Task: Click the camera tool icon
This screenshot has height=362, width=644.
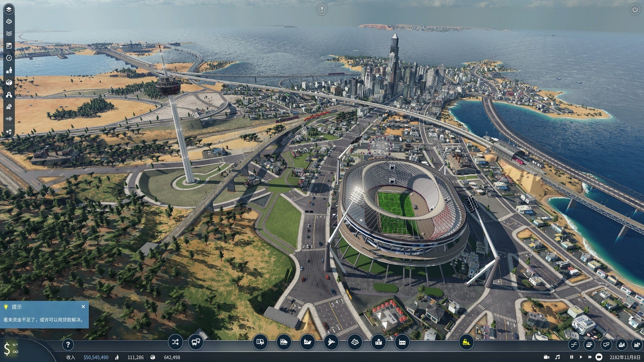Action: (547, 357)
